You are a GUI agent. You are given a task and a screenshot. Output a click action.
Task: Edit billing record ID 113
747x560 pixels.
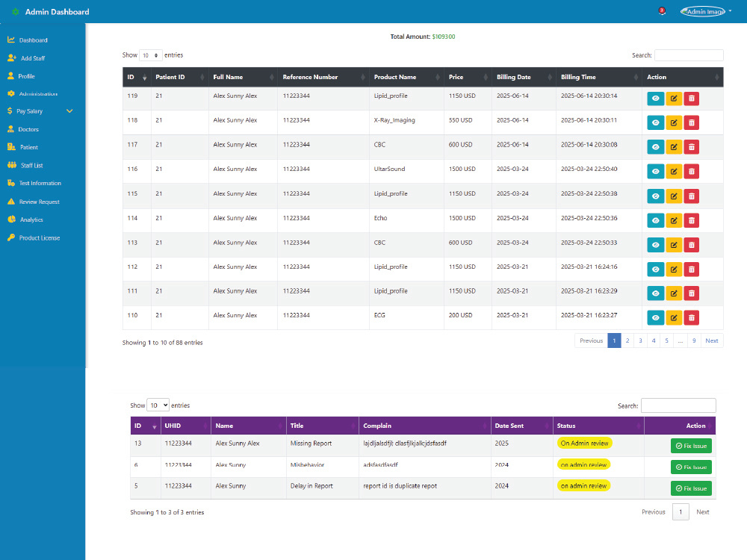(x=674, y=245)
